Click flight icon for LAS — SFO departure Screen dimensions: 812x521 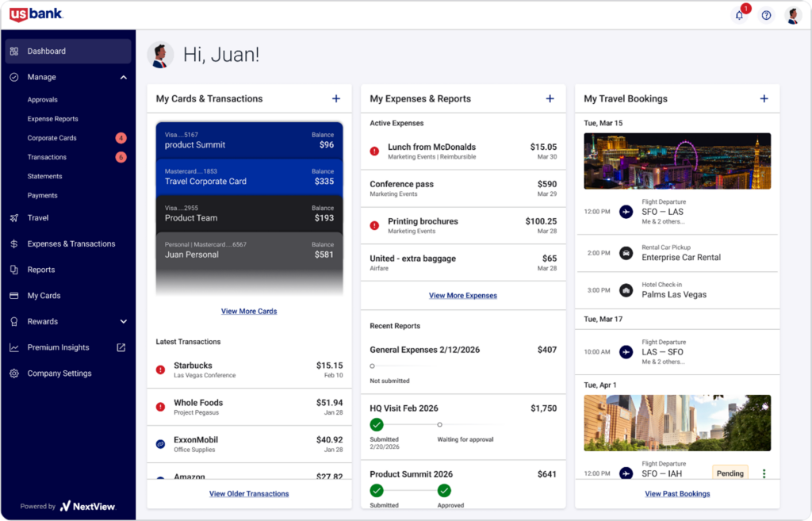point(626,352)
